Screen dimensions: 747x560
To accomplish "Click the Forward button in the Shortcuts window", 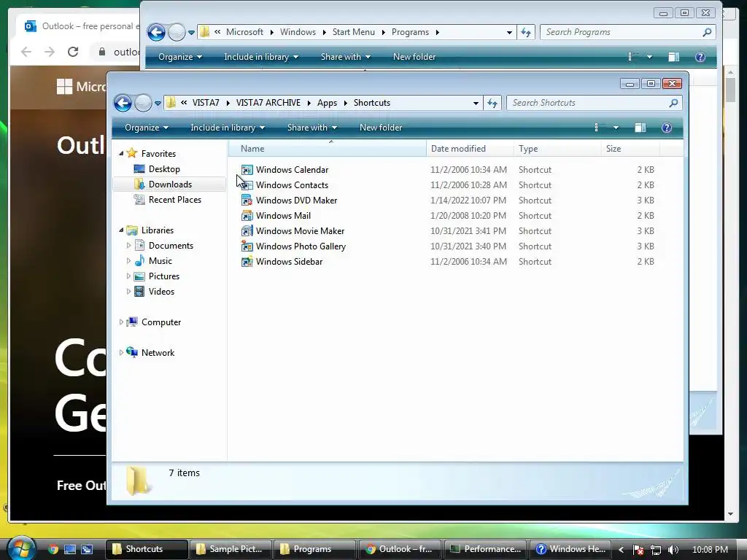I will click(x=143, y=103).
